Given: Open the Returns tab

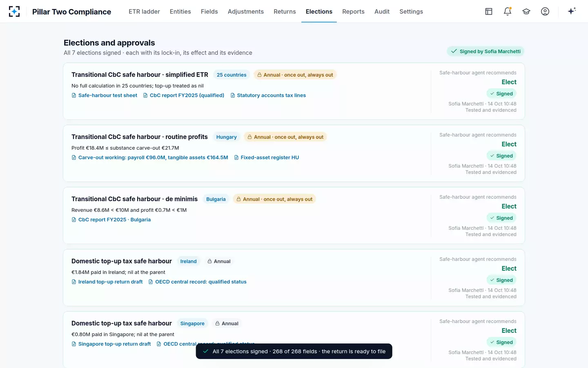Looking at the screenshot, I should pos(285,11).
